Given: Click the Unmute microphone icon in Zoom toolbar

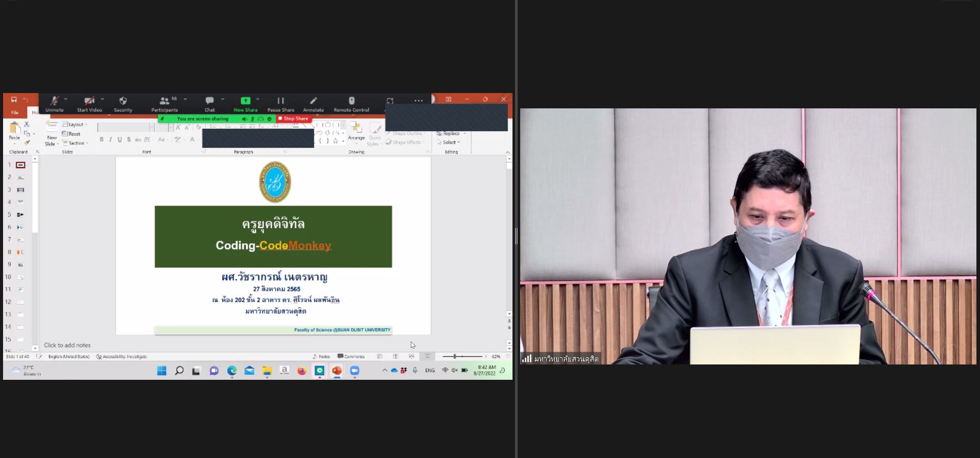Looking at the screenshot, I should tap(54, 101).
